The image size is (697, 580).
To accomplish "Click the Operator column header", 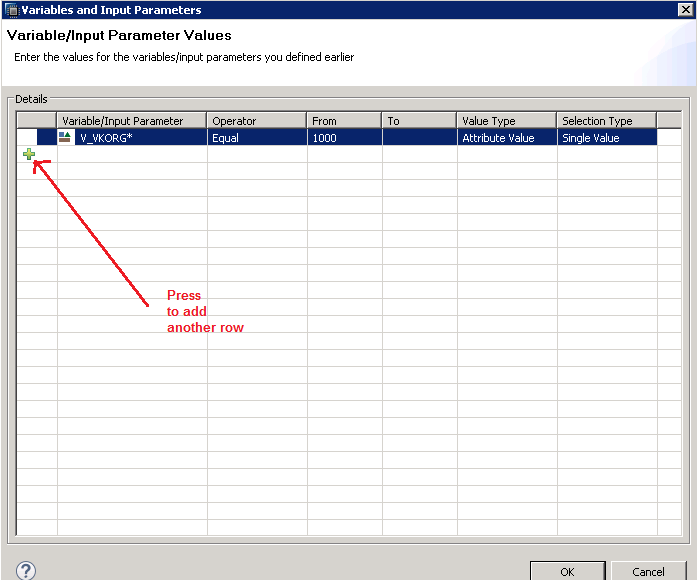I will [257, 120].
